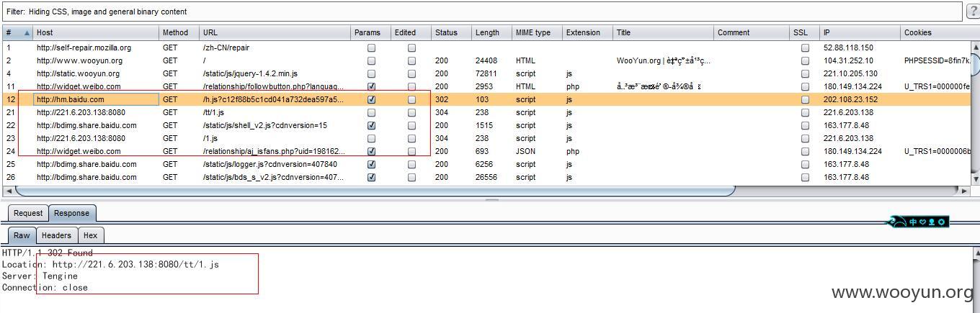Select the aj_isfans.php URL cell
This screenshot has height=313, width=980.
click(x=275, y=151)
